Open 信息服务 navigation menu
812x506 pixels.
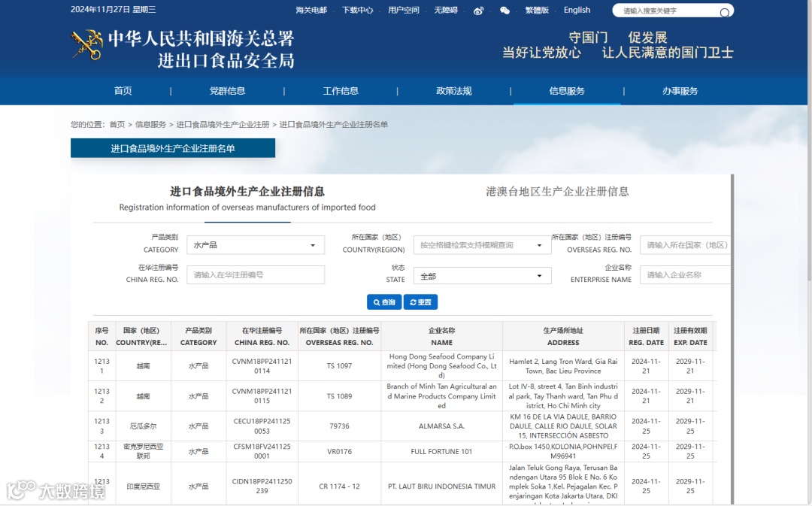[x=567, y=91]
